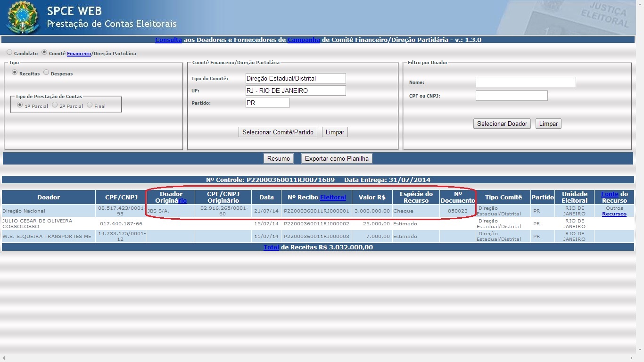Image resolution: width=644 pixels, height=362 pixels.
Task: Click Limpar next to Selecionar Comitê/Partido
Action: coord(335,132)
